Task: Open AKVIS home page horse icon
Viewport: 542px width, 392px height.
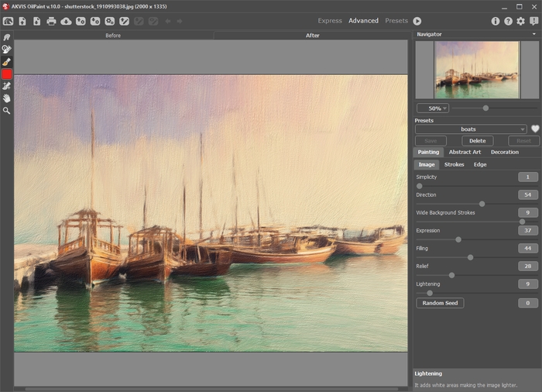Action: 9,21
